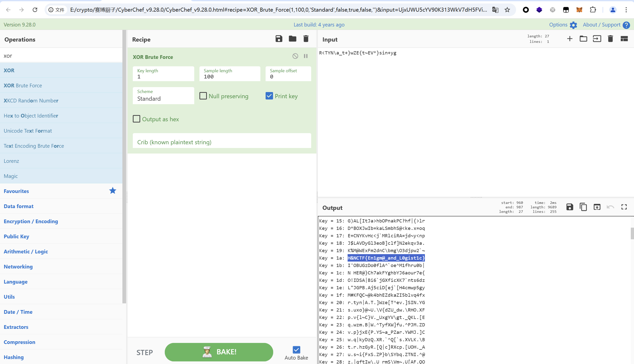Clear recipe with trash icon
The height and width of the screenshot is (364, 634).
[306, 39]
